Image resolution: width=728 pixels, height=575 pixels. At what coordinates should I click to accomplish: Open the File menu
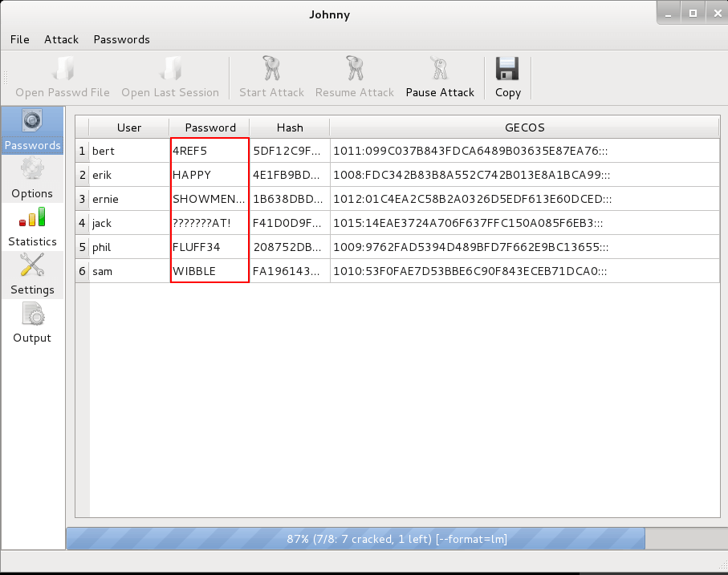19,39
